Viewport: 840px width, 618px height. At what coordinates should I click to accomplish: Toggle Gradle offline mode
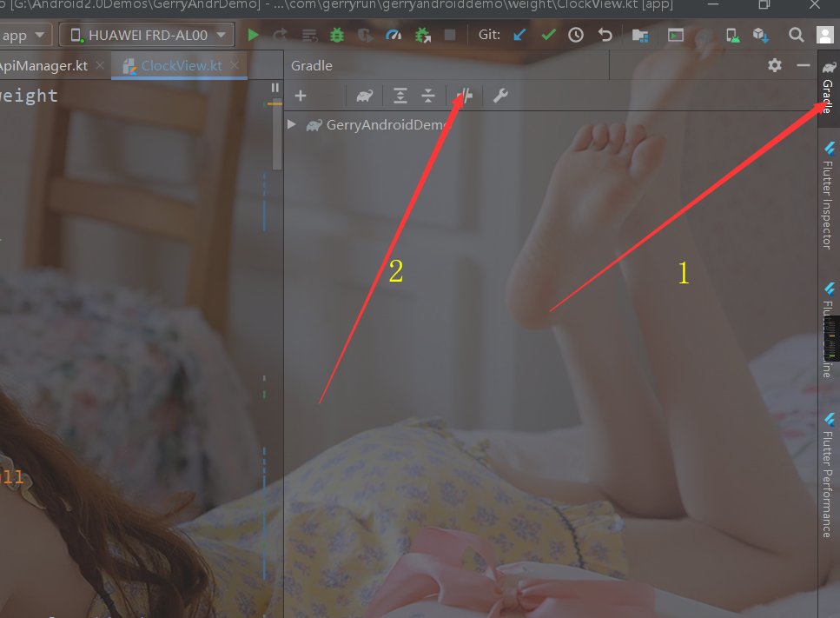coord(464,96)
